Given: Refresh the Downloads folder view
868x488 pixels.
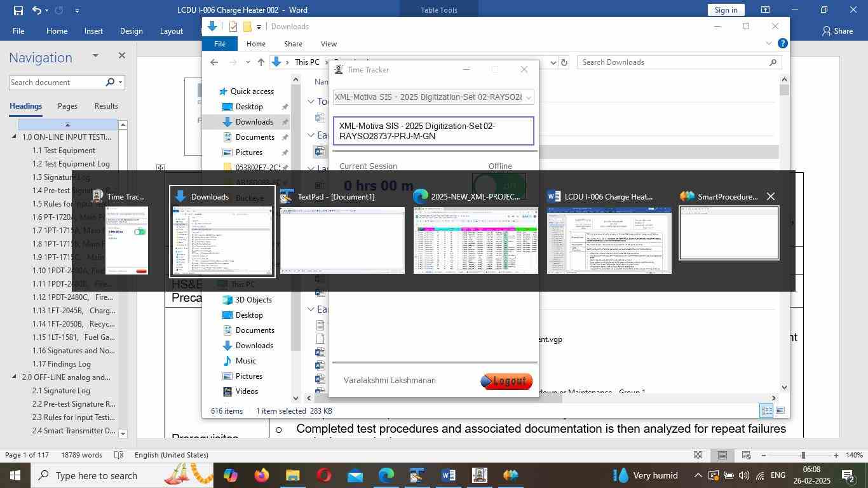Looking at the screenshot, I should 564,62.
